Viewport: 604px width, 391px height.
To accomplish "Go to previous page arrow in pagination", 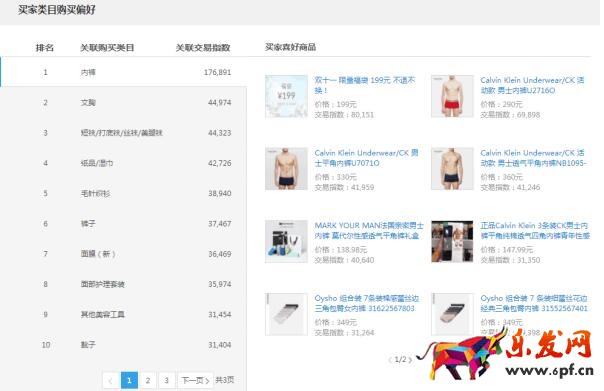I will [x=111, y=381].
